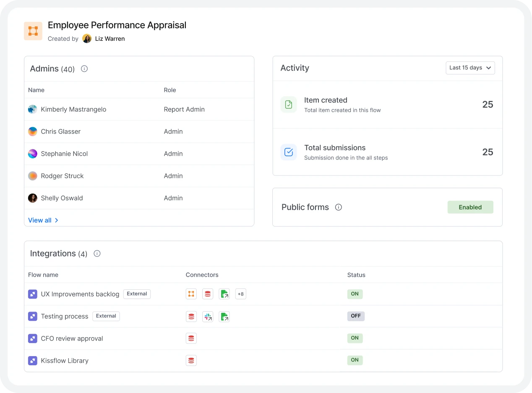Click the Role column header in Admins
The height and width of the screenshot is (393, 532).
170,90
